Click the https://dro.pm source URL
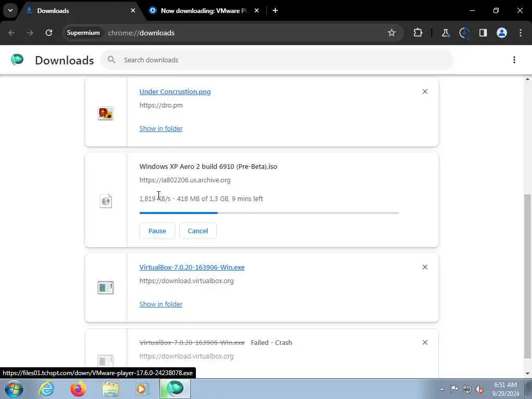Viewport: 532px width, 399px height. (161, 105)
